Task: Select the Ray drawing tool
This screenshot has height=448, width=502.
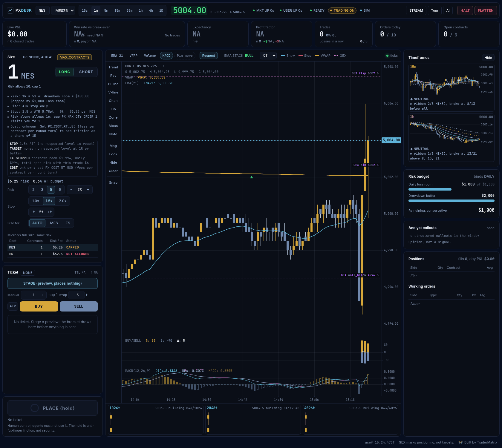Action: pyautogui.click(x=113, y=76)
